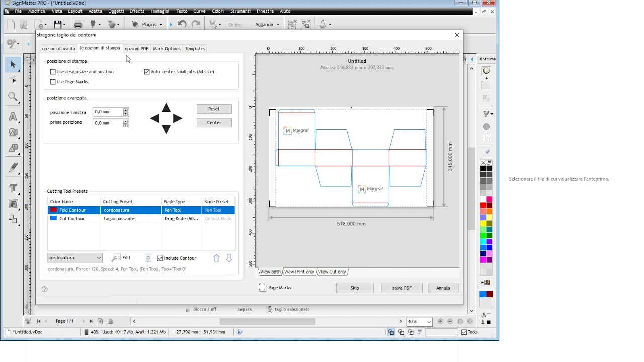Click the Skip button
Image resolution: width=644 pixels, height=362 pixels.
[355, 288]
